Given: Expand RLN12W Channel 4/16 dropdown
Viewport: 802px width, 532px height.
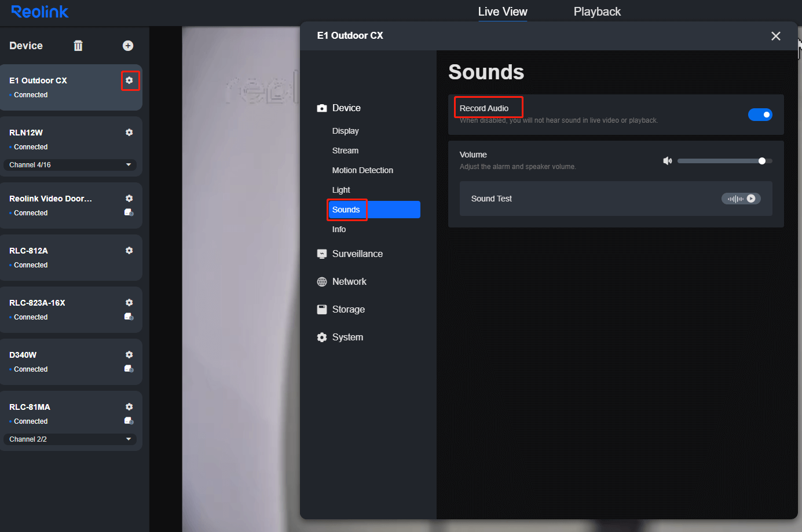Looking at the screenshot, I should (x=70, y=165).
